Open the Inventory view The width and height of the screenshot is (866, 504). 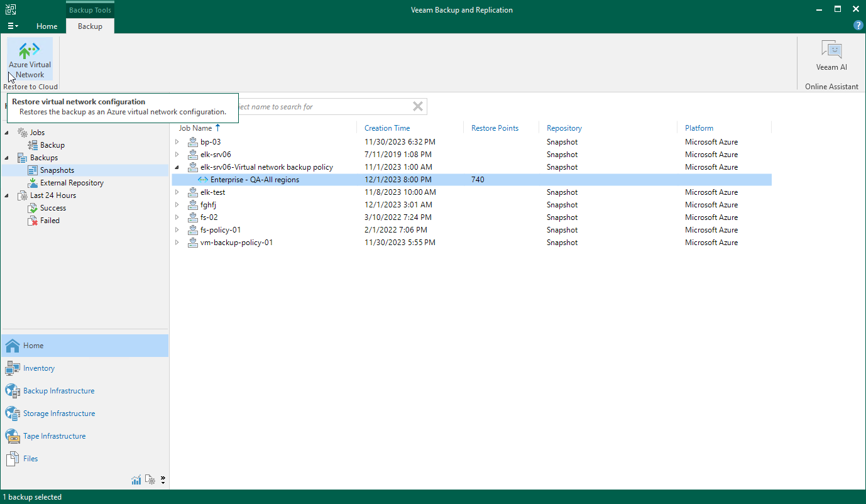click(84, 368)
